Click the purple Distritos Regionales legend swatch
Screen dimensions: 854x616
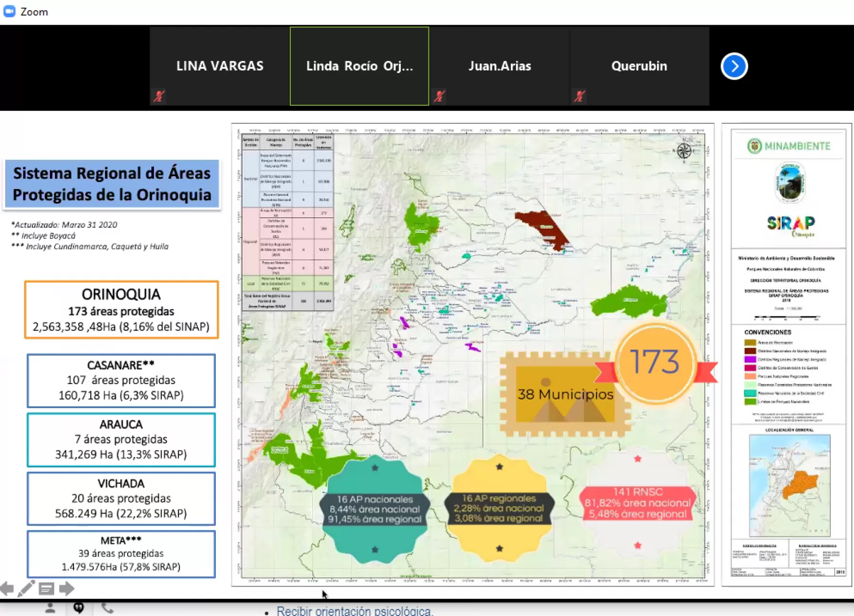click(x=750, y=359)
